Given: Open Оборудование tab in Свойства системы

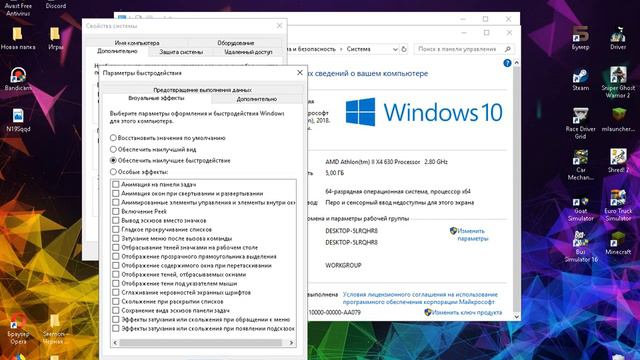Looking at the screenshot, I should click(x=236, y=42).
